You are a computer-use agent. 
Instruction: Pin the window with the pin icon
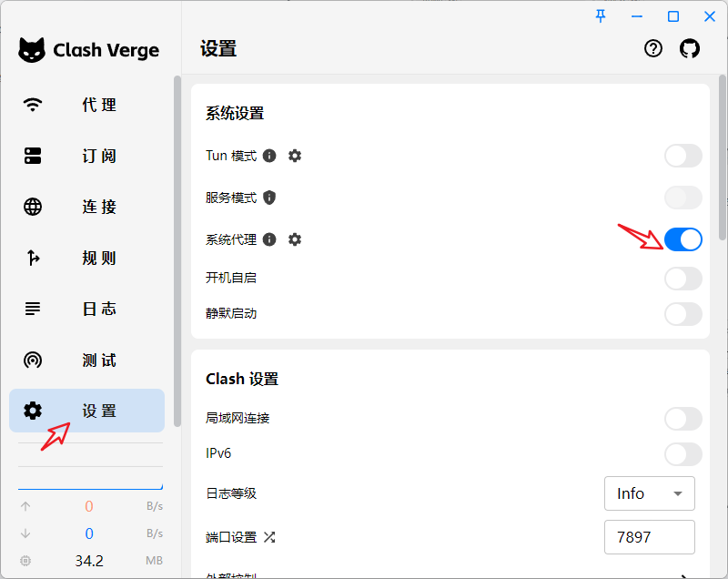point(601,16)
